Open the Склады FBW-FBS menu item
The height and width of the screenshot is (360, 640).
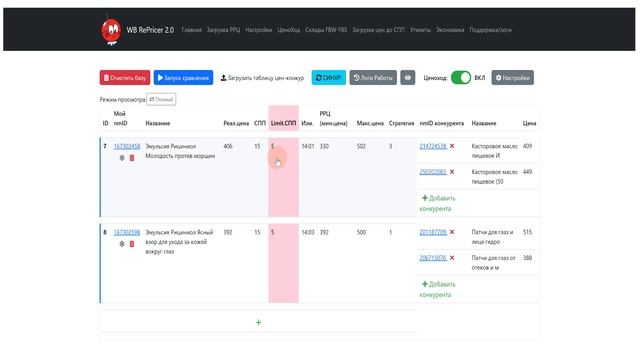326,30
